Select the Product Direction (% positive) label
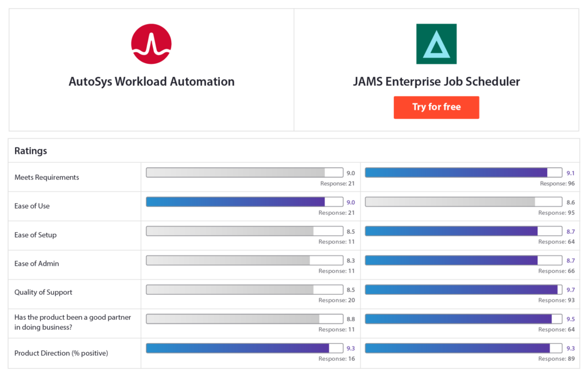 [x=61, y=353]
